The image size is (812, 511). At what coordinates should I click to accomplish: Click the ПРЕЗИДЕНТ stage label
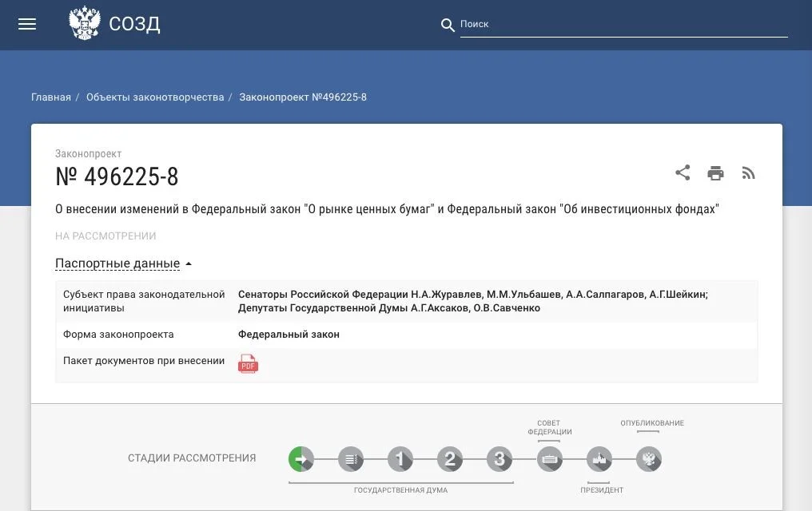602,489
